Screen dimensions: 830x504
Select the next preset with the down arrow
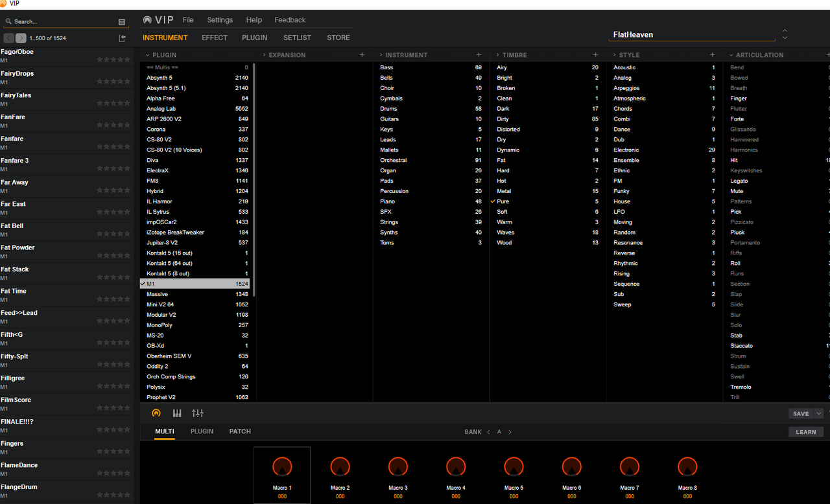785,38
